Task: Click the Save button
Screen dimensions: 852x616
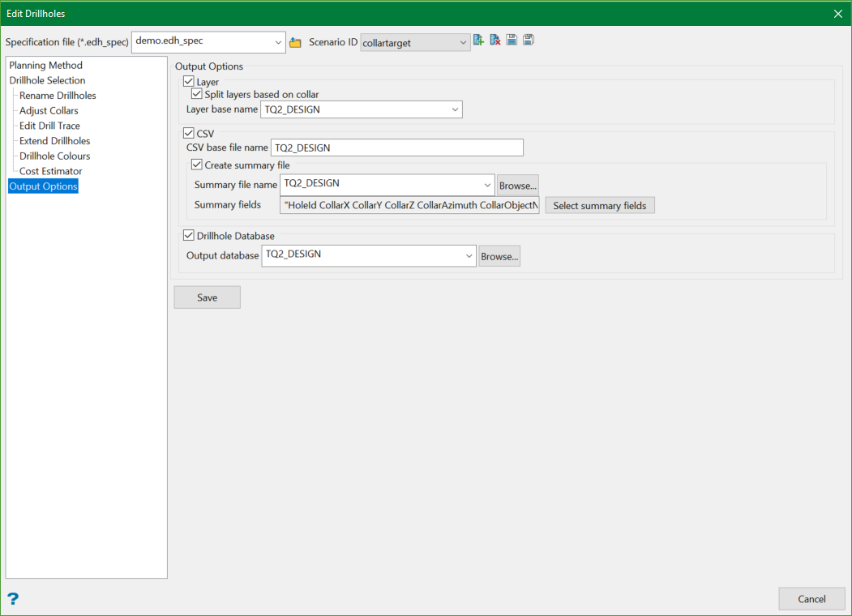Action: 207,297
